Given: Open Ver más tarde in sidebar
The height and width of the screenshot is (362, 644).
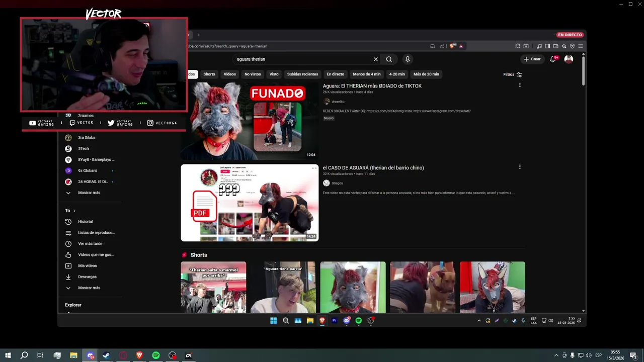Looking at the screenshot, I should (90, 244).
